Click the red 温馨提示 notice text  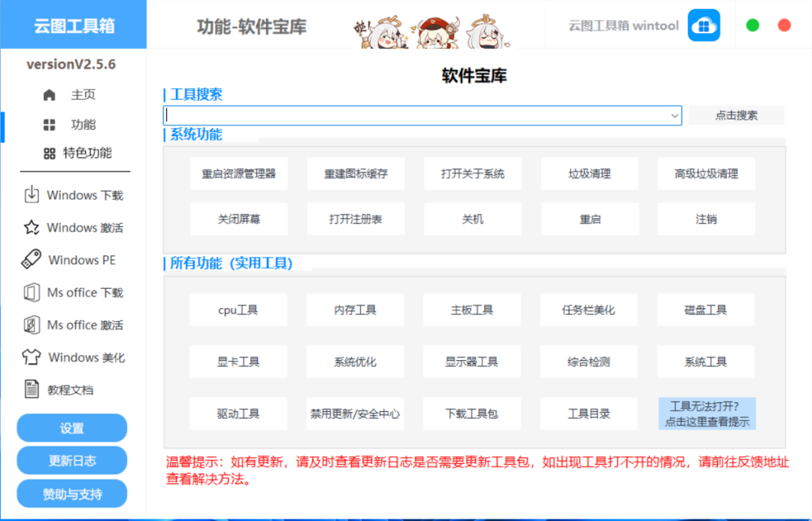click(477, 470)
